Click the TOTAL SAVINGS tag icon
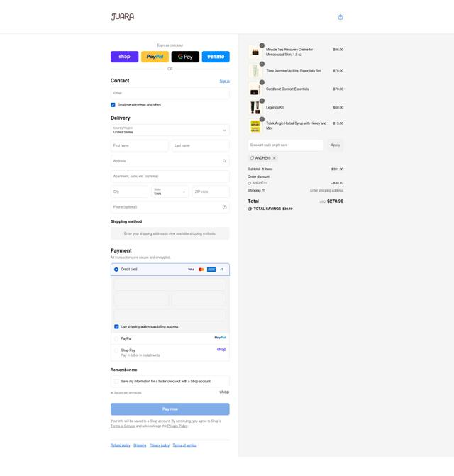 [250, 209]
